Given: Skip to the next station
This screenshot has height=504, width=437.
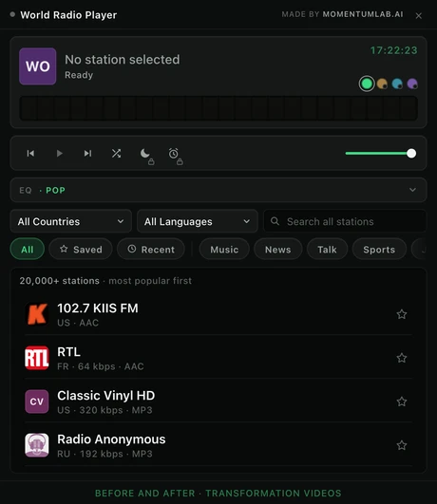Looking at the screenshot, I should [87, 154].
